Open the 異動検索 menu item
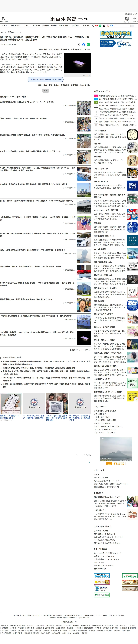 45,26
